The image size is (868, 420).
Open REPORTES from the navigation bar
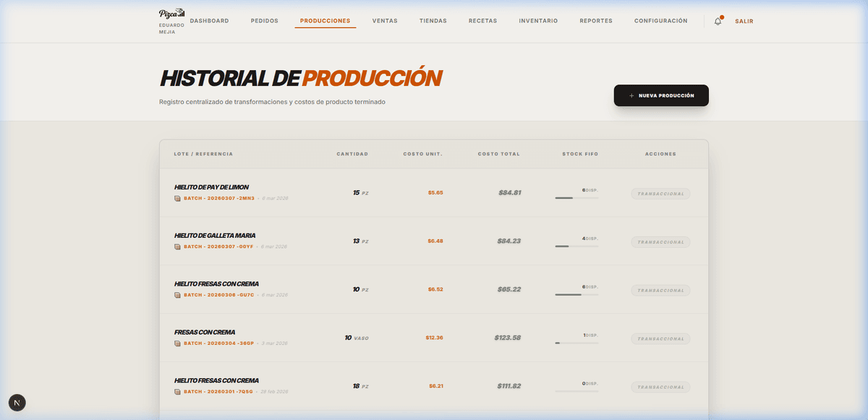(x=595, y=20)
